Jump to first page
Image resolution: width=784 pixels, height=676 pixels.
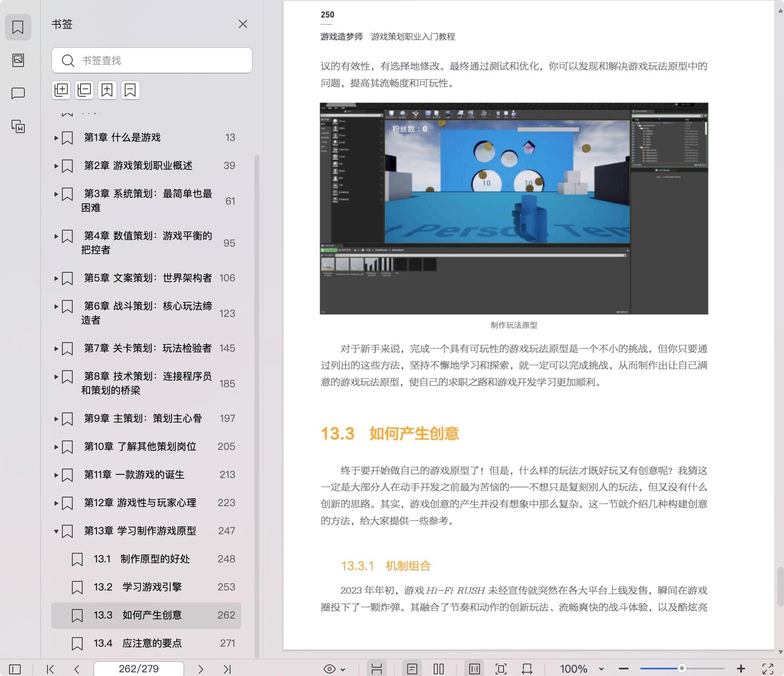click(50, 669)
